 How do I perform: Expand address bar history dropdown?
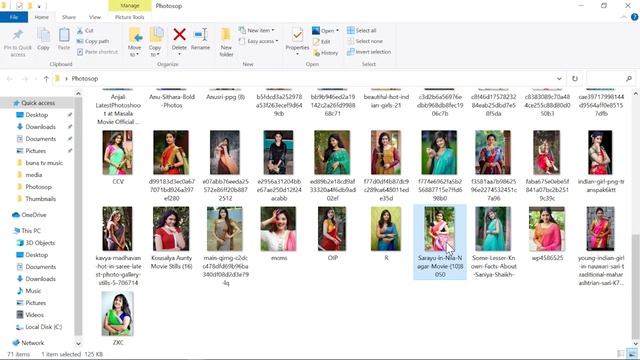click(559, 79)
